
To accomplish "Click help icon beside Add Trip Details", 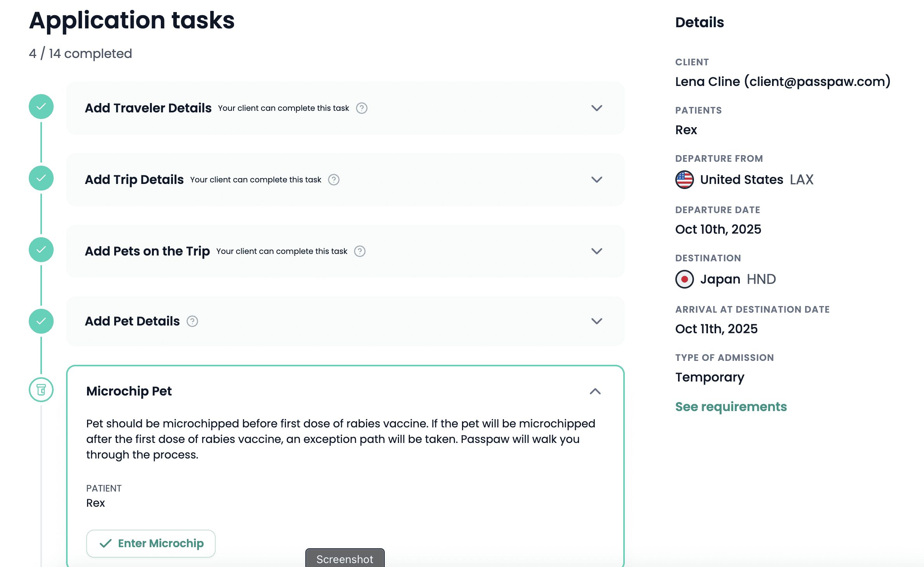I will pyautogui.click(x=334, y=180).
